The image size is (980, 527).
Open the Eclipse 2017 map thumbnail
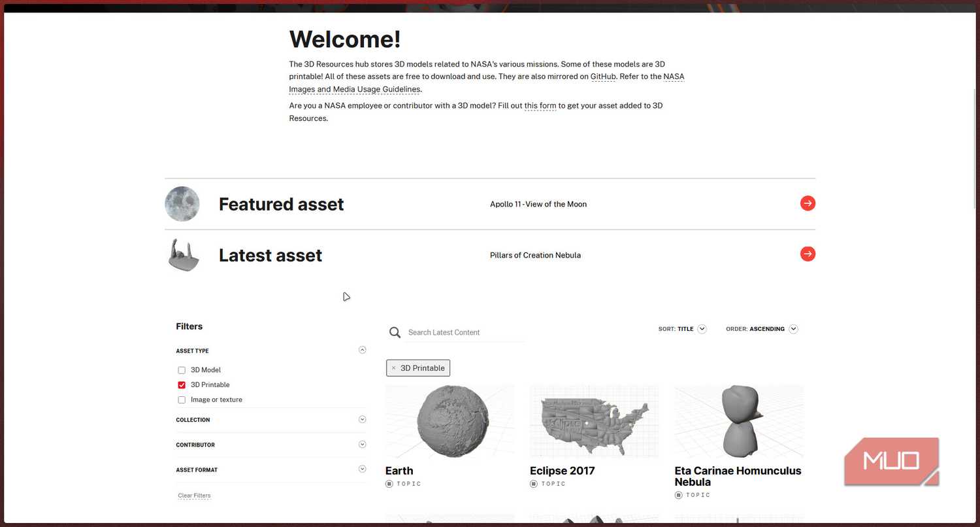coord(594,421)
